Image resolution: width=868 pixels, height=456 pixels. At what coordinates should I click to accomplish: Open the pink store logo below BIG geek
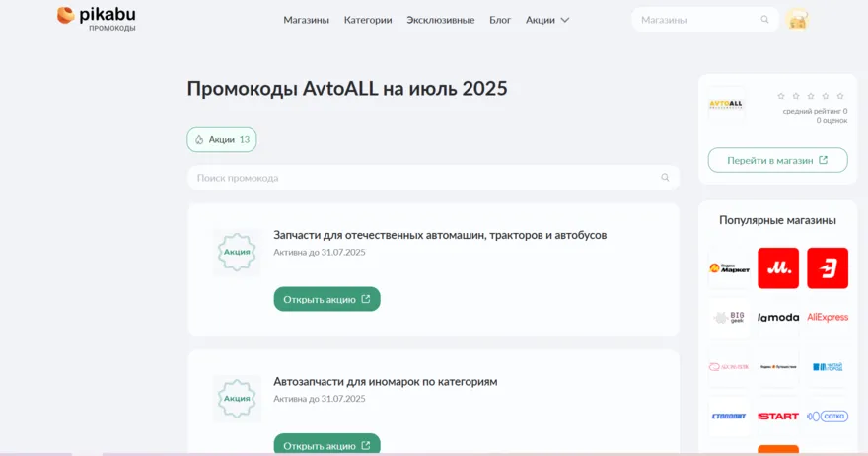pyautogui.click(x=729, y=367)
